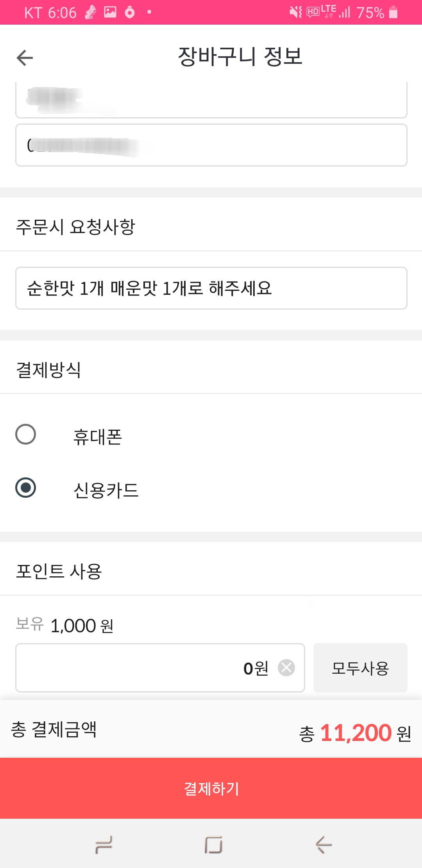Tap the Android back navigation button

pyautogui.click(x=324, y=845)
